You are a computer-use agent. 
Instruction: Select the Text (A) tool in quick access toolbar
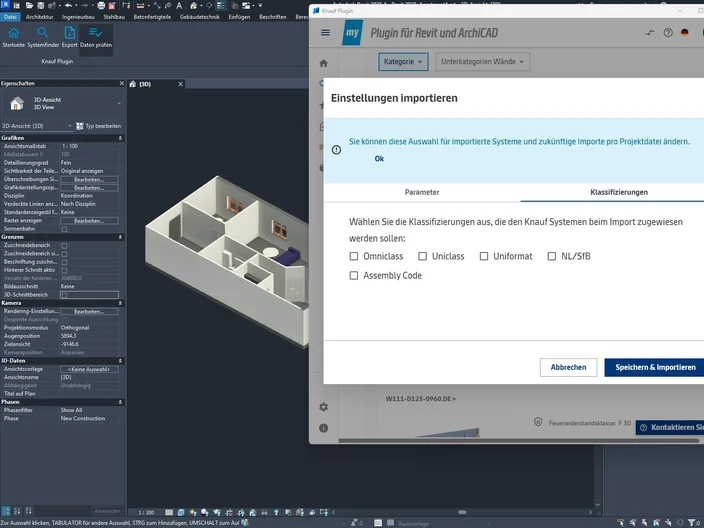point(179,5)
